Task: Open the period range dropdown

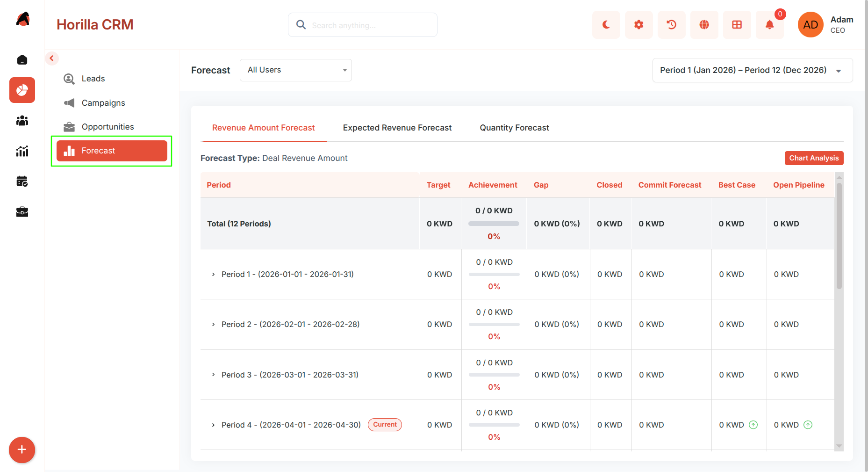Action: [x=752, y=70]
